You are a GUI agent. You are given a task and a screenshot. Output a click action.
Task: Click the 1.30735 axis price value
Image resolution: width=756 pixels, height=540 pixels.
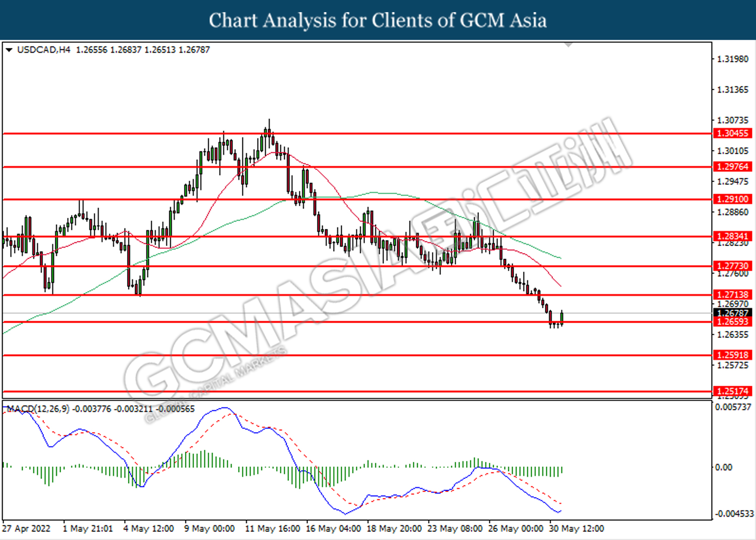(733, 120)
